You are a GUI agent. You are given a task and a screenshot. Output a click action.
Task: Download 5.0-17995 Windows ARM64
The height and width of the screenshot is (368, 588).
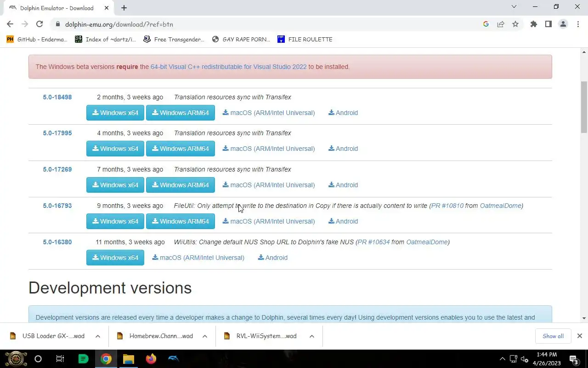coord(181,149)
